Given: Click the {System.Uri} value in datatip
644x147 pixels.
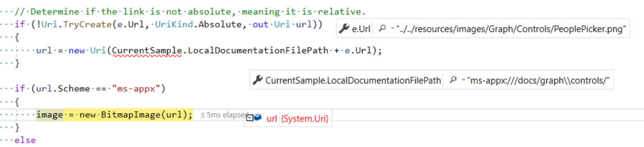Looking at the screenshot, I should [305, 119].
